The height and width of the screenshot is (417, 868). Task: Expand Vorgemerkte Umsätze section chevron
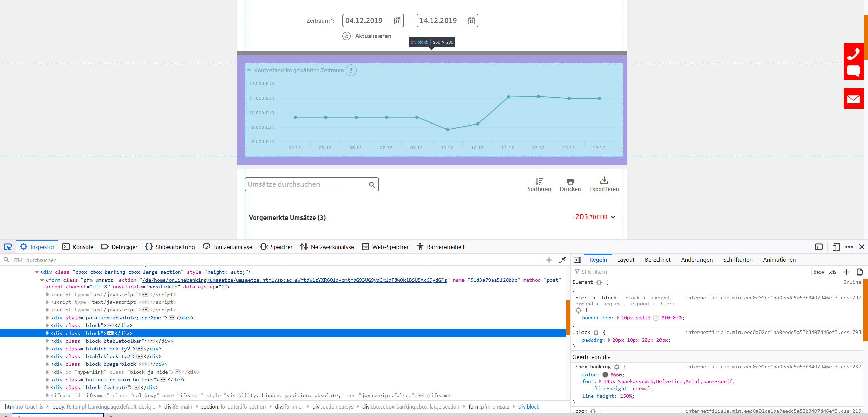[613, 217]
